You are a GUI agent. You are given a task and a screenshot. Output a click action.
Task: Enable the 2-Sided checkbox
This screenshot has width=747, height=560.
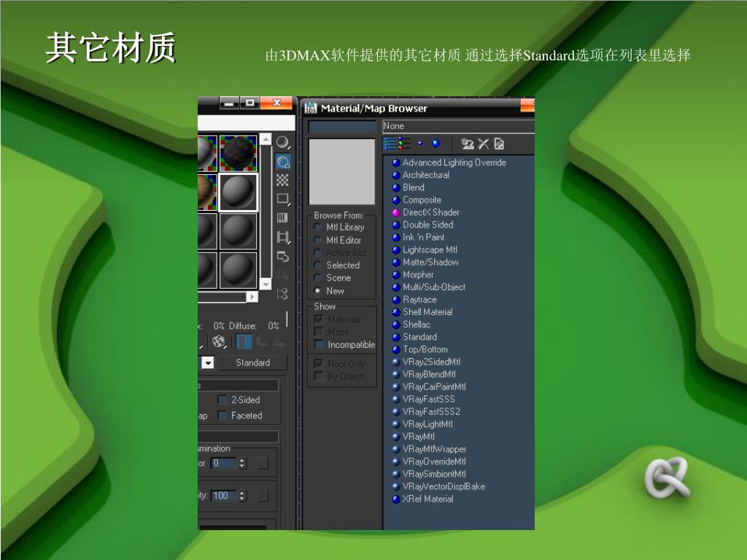(222, 400)
